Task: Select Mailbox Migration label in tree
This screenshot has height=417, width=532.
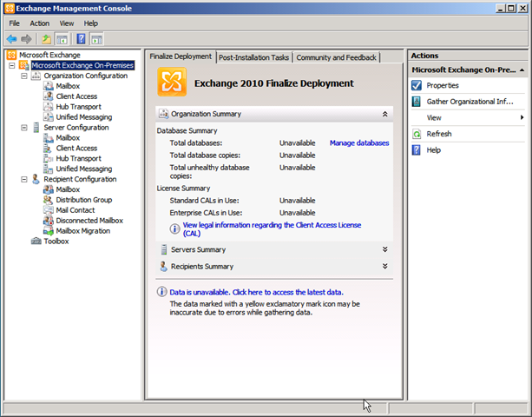Action: click(83, 231)
